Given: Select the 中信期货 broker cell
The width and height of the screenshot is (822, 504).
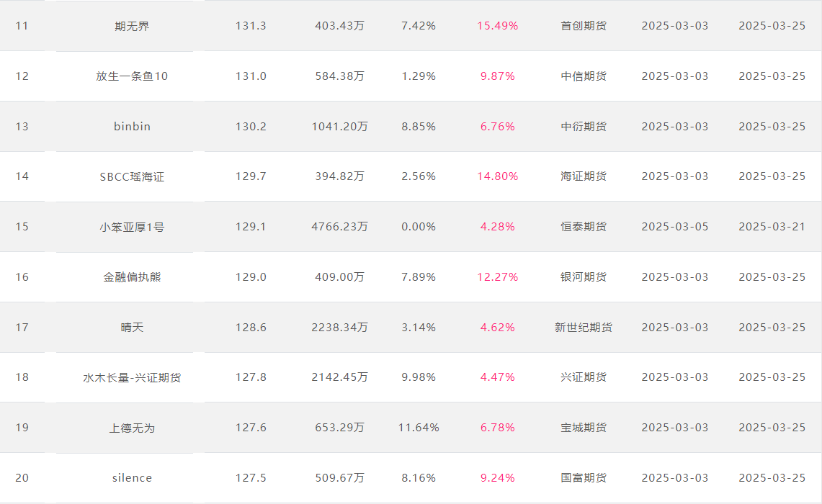Looking at the screenshot, I should pos(584,76).
